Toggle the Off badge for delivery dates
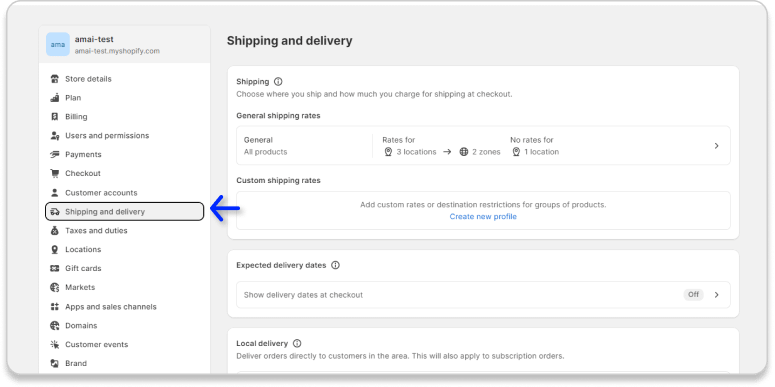This screenshot has width=775, height=387. (x=693, y=295)
